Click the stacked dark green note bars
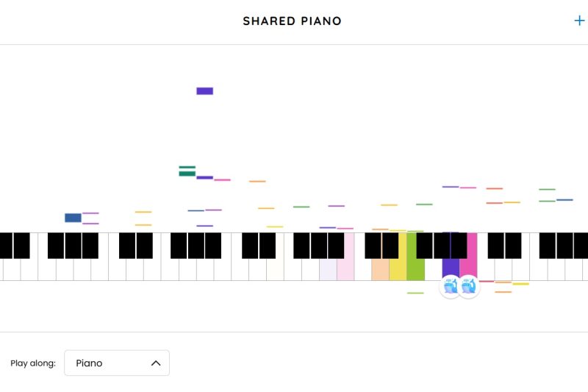This screenshot has width=588, height=392. pos(187,171)
